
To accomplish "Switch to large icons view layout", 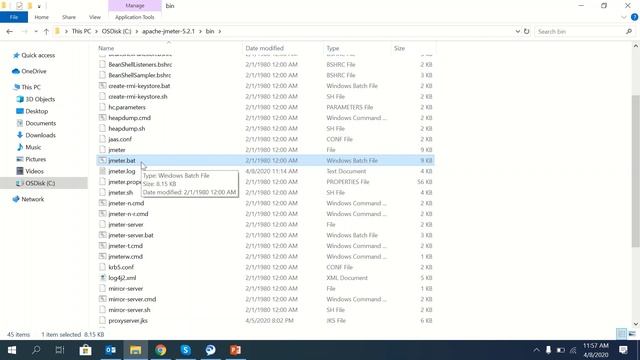I will 632,334.
